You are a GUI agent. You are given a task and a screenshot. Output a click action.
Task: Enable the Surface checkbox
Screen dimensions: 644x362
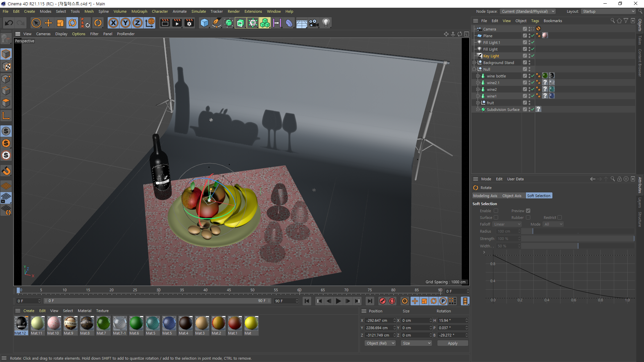click(x=496, y=218)
